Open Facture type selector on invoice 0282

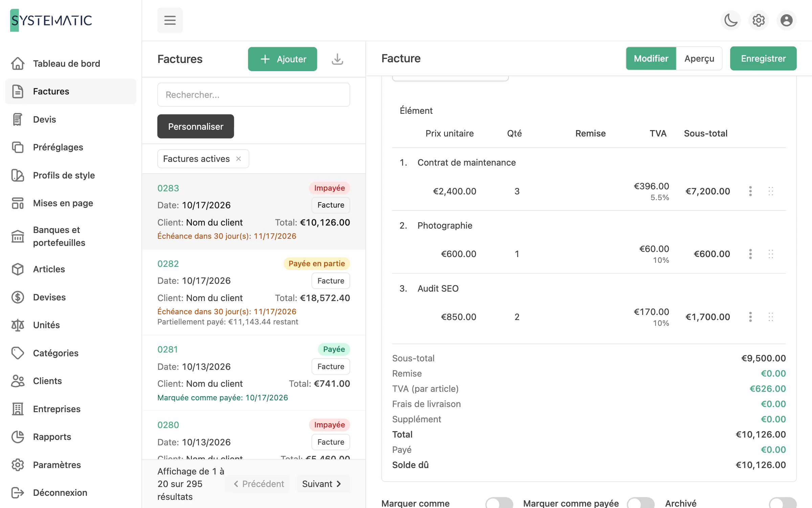[x=331, y=281]
